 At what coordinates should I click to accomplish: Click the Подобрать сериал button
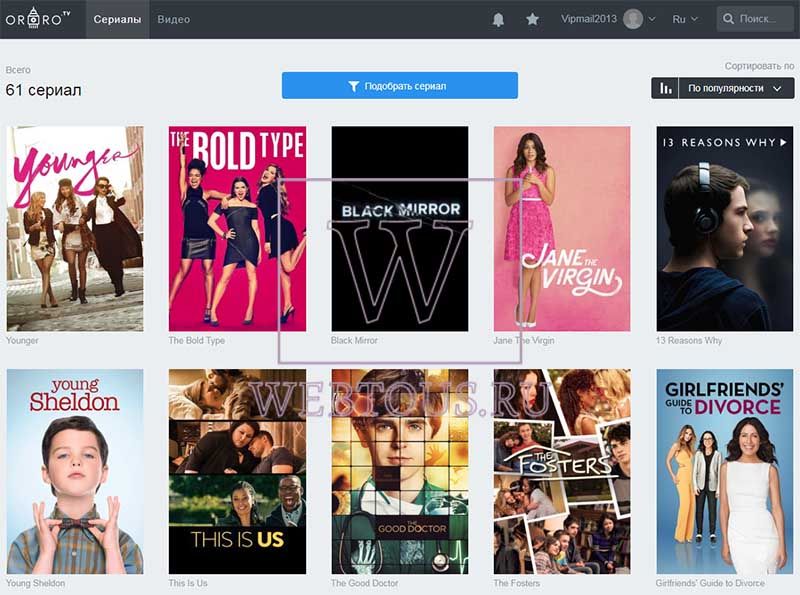(x=399, y=86)
